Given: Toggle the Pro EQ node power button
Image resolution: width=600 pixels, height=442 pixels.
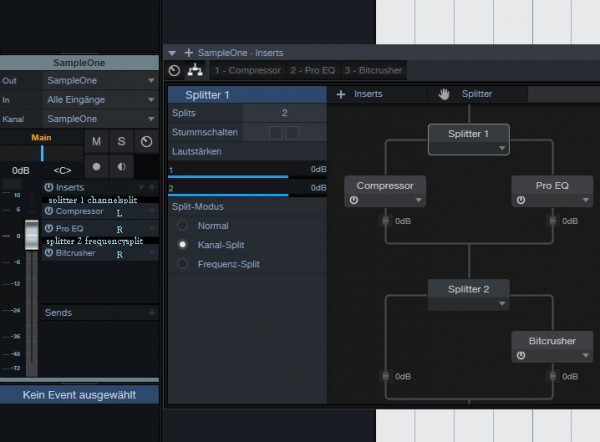Looking at the screenshot, I should (x=521, y=200).
